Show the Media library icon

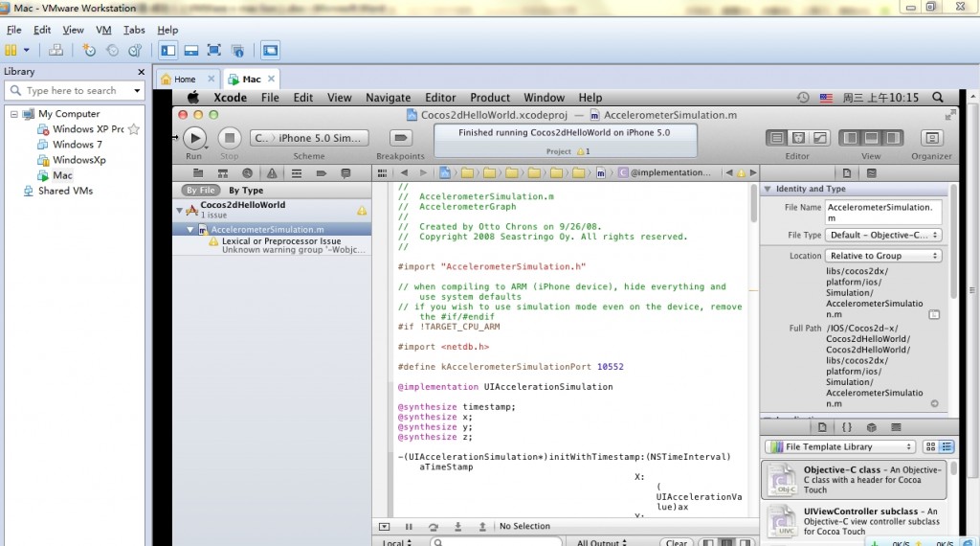point(896,427)
